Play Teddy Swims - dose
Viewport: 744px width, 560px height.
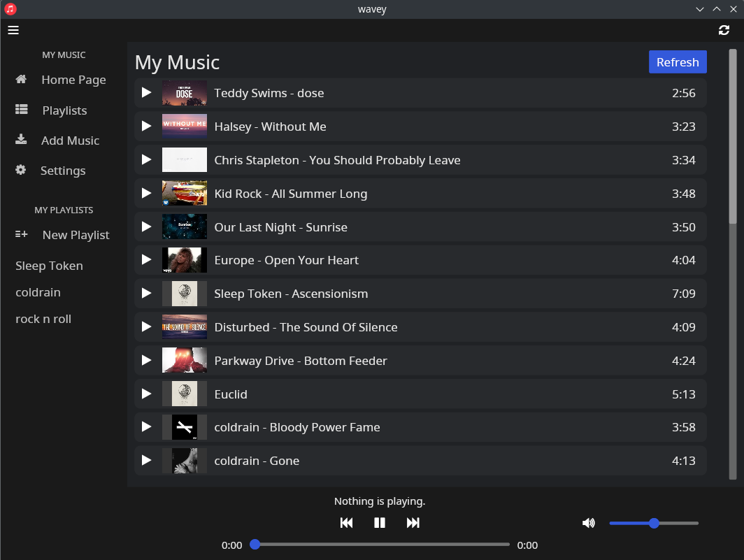pyautogui.click(x=147, y=92)
